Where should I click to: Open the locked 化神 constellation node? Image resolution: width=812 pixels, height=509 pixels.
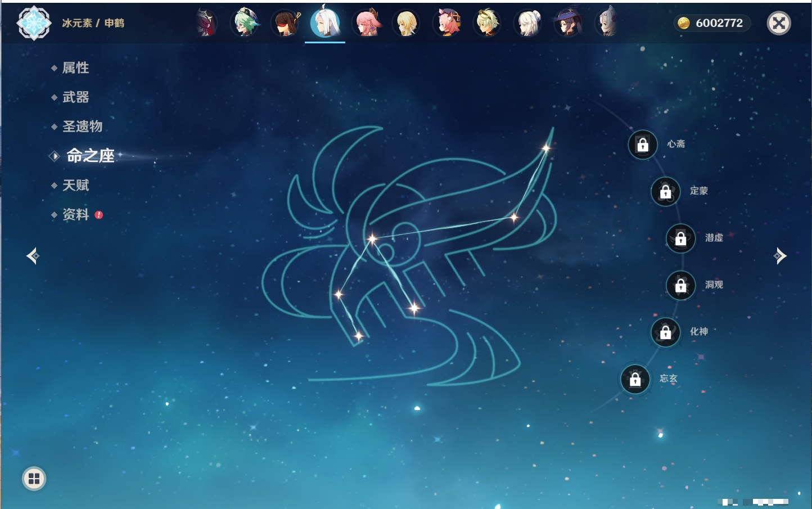coord(666,332)
